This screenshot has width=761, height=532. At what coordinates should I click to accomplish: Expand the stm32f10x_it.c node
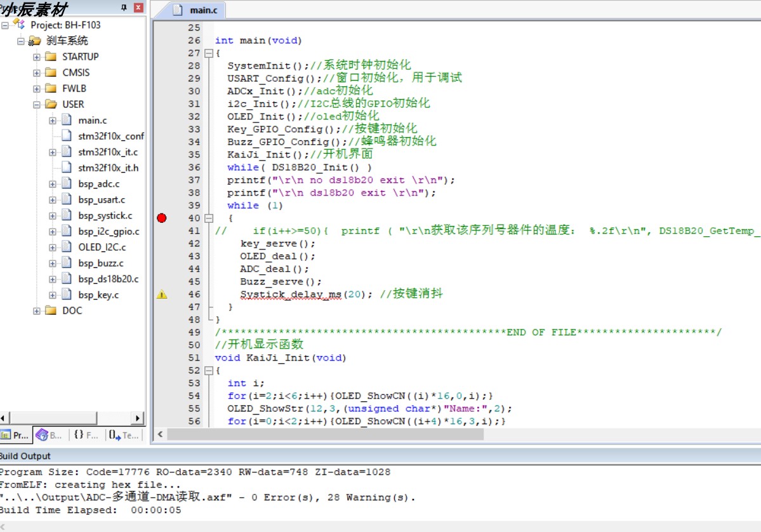(x=54, y=152)
